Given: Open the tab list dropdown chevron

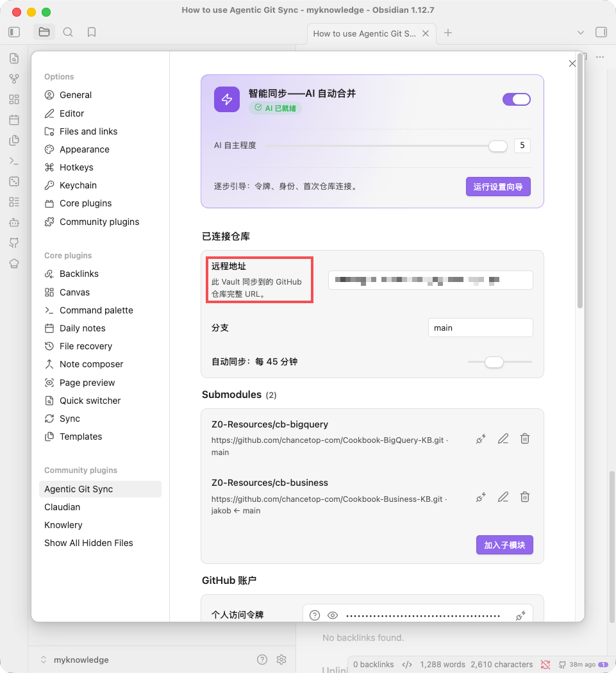Looking at the screenshot, I should coord(580,33).
